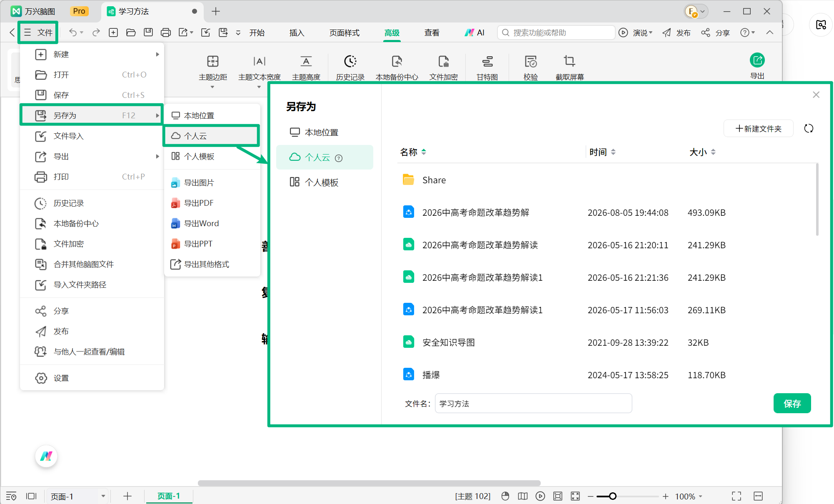Click the open folder icon in toolbar

(131, 32)
